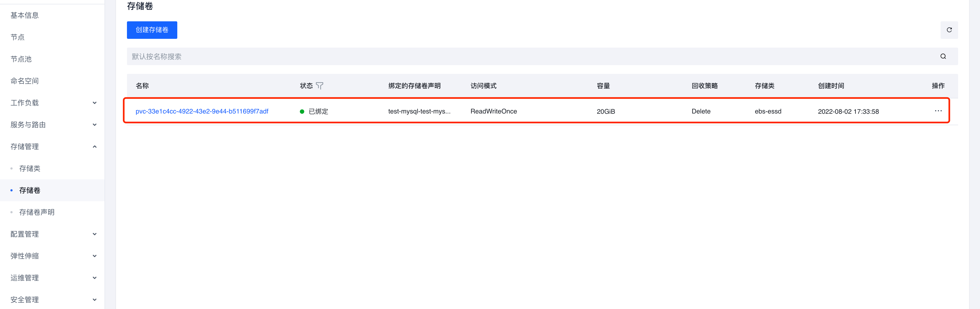Click the 2022-08-02 17:33:58 creation time
980x309 pixels.
(848, 111)
